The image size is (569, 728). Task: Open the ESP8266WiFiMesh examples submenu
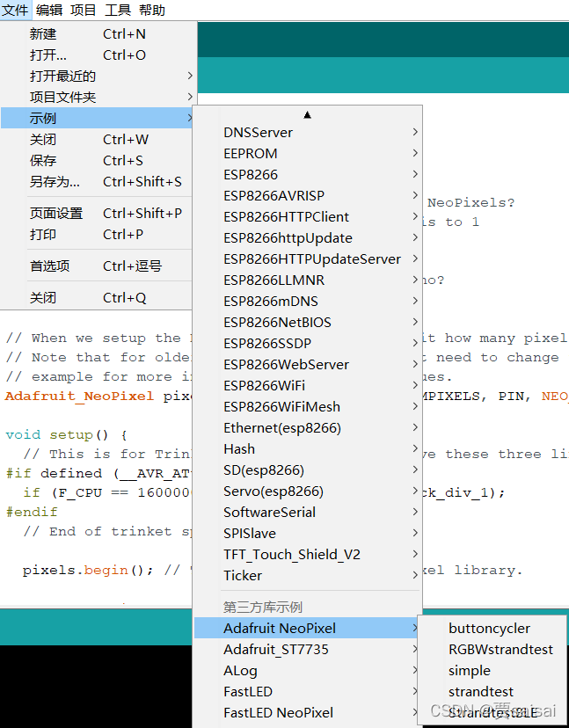point(308,407)
